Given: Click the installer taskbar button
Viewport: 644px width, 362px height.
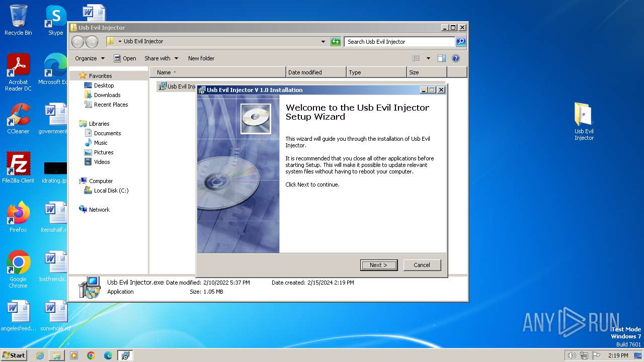Looking at the screenshot, I should tap(125, 355).
